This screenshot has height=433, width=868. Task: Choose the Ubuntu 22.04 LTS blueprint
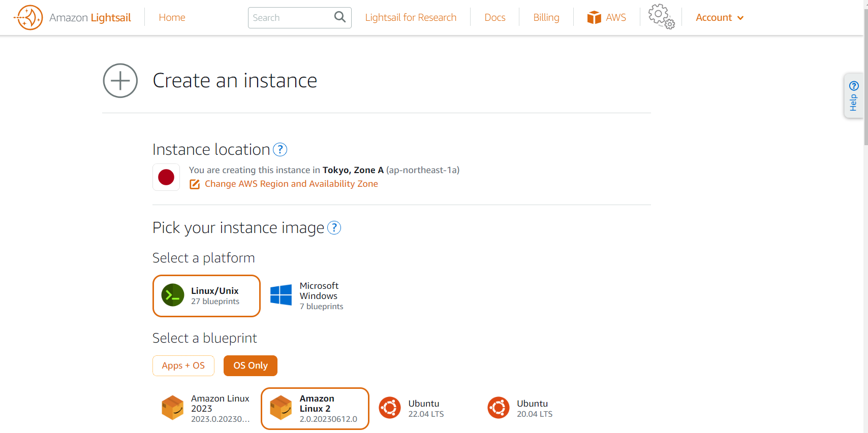(x=412, y=408)
